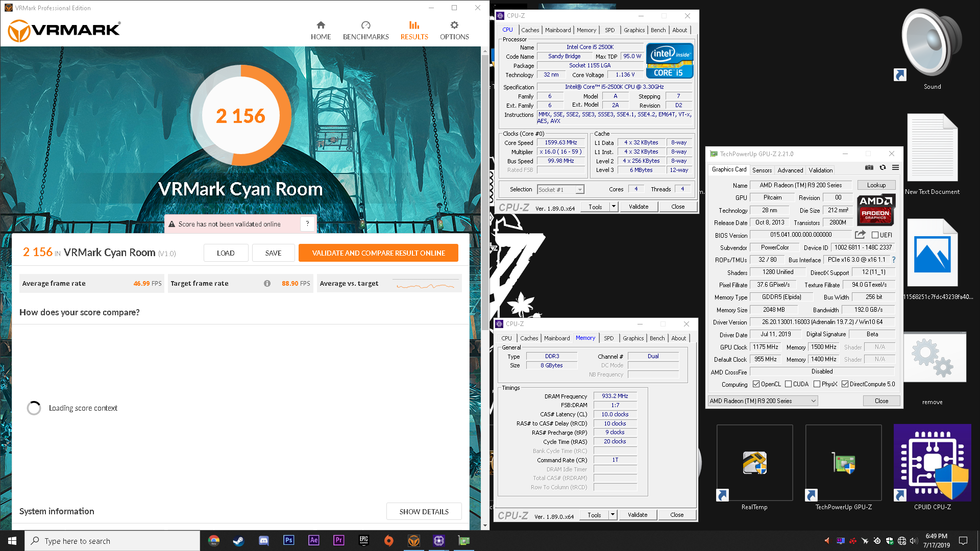Click the LOAD result button
980x551 pixels.
(x=226, y=253)
